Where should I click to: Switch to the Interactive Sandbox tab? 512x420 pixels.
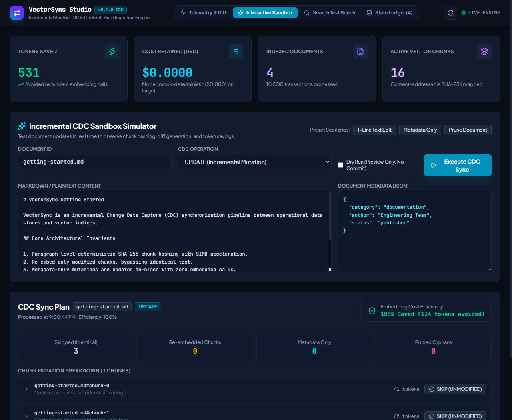(x=265, y=13)
